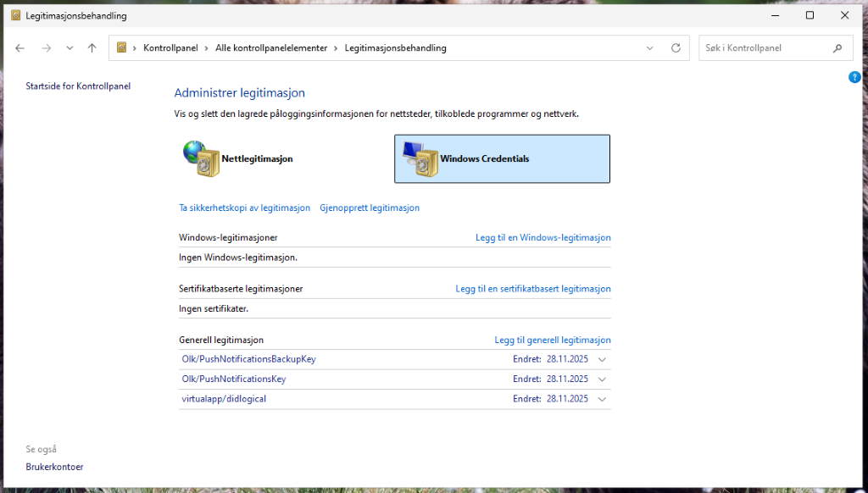Open Startside for Kontrollpanel

point(78,86)
